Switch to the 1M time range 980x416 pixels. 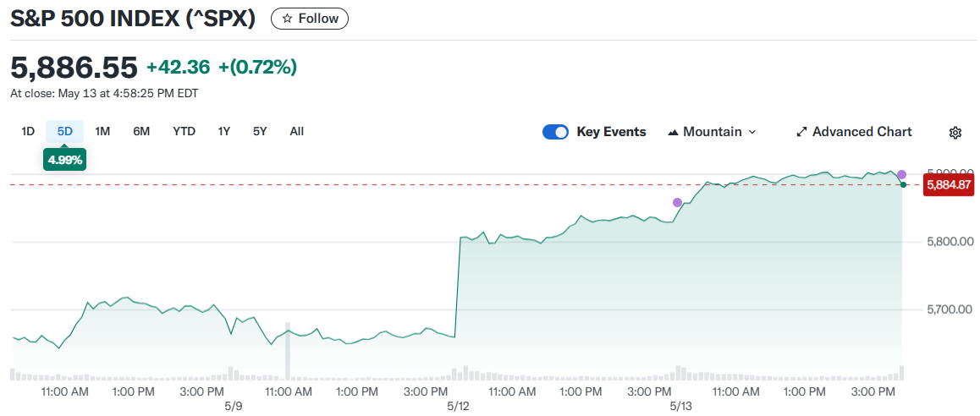(x=102, y=131)
